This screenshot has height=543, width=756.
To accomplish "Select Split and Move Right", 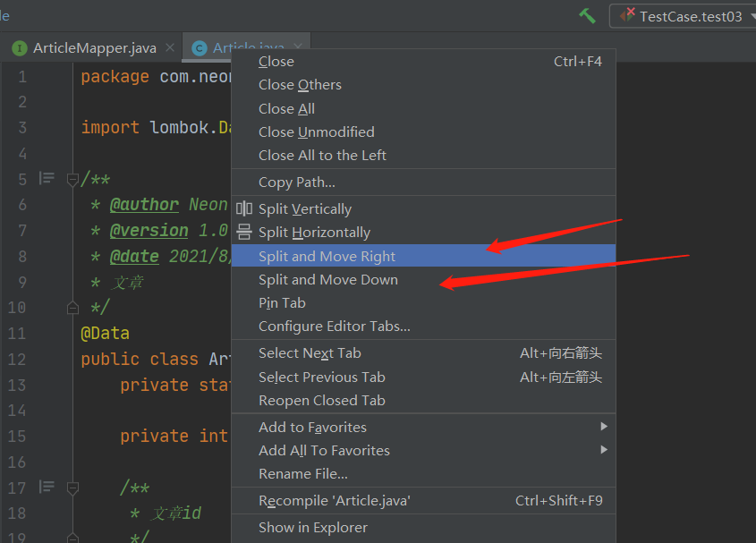I will tap(423, 256).
